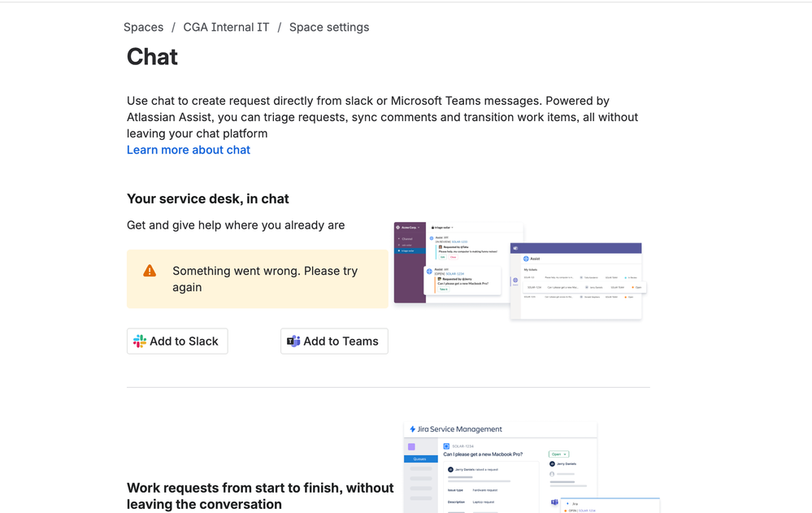Image resolution: width=812 pixels, height=513 pixels.
Task: Go to CGA Internal IT breadcrumb
Action: pos(226,28)
